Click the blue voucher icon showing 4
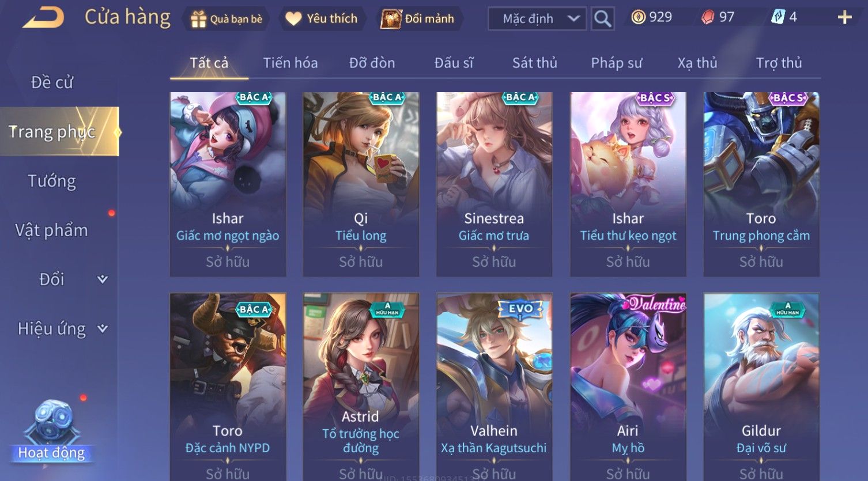Screen dimensions: 868x481 coord(778,17)
